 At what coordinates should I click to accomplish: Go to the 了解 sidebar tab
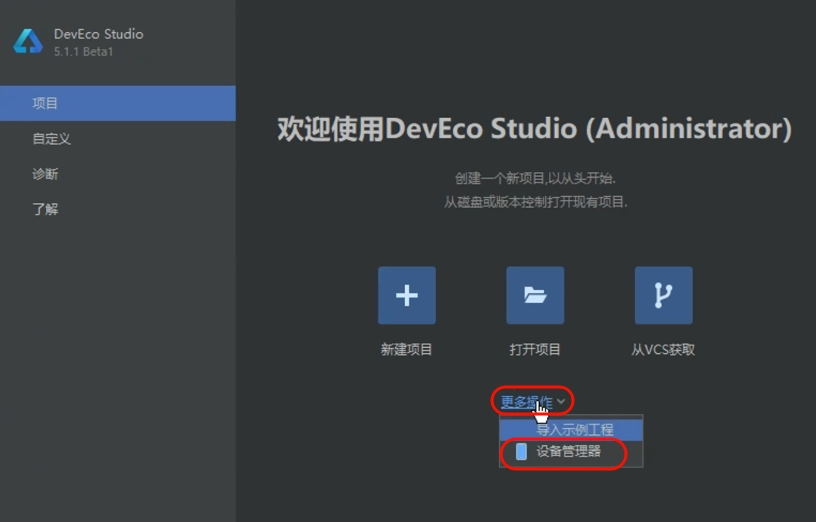(118, 209)
